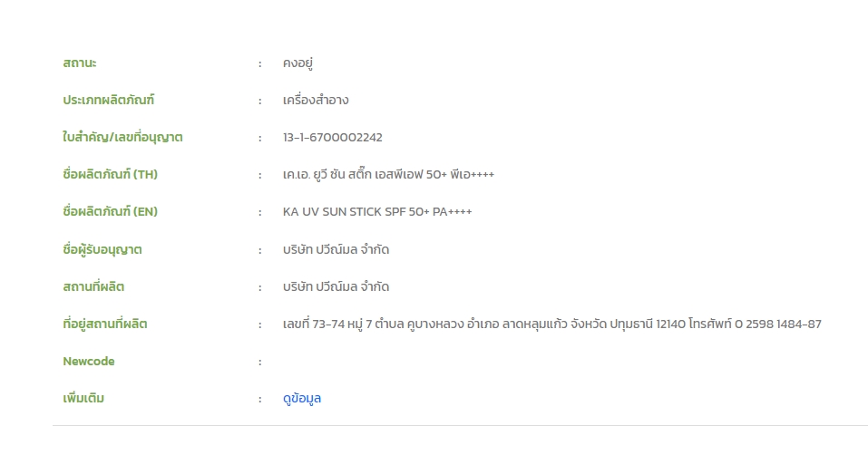Click the ใบสำคัญ/เลขที่อนุญาต label
Image resolution: width=868 pixels, height=455 pixels.
[123, 138]
